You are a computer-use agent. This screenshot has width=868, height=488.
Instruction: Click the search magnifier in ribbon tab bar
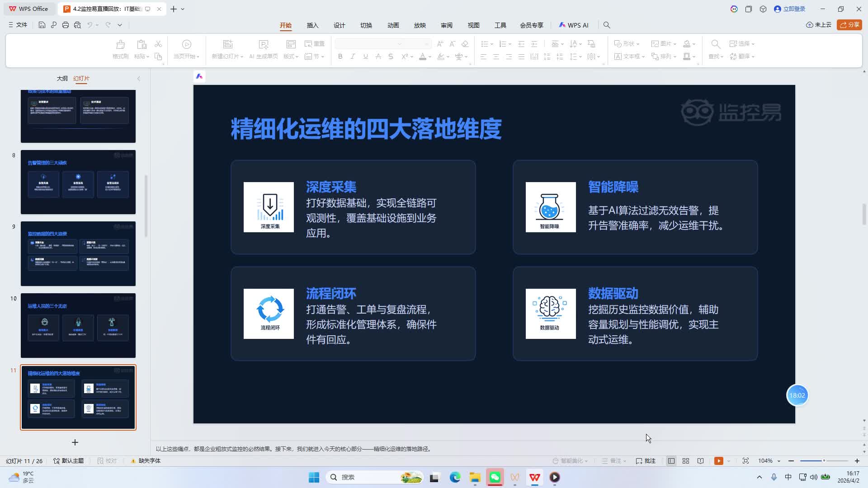pyautogui.click(x=607, y=25)
